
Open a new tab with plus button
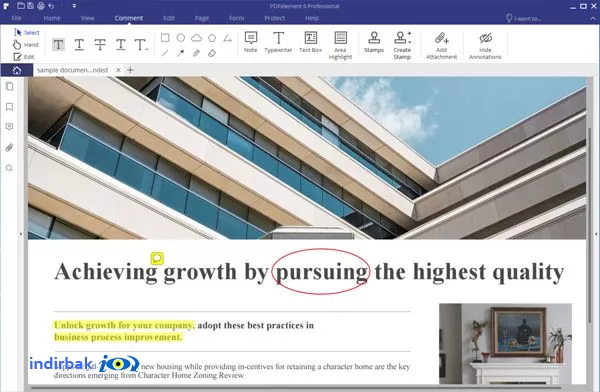click(x=130, y=70)
